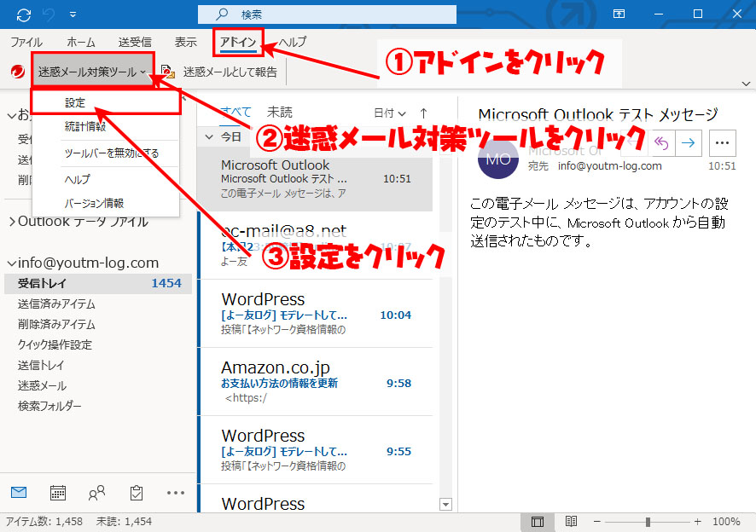Viewport: 756px width, 532px height.
Task: Click recipient address info@youtm-log.com in reading pane
Action: pos(610,166)
